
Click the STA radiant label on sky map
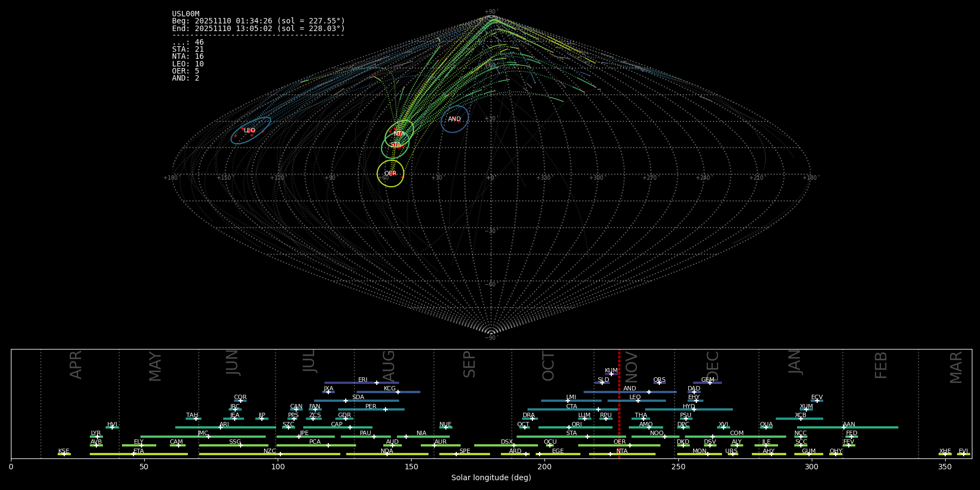[x=396, y=145]
